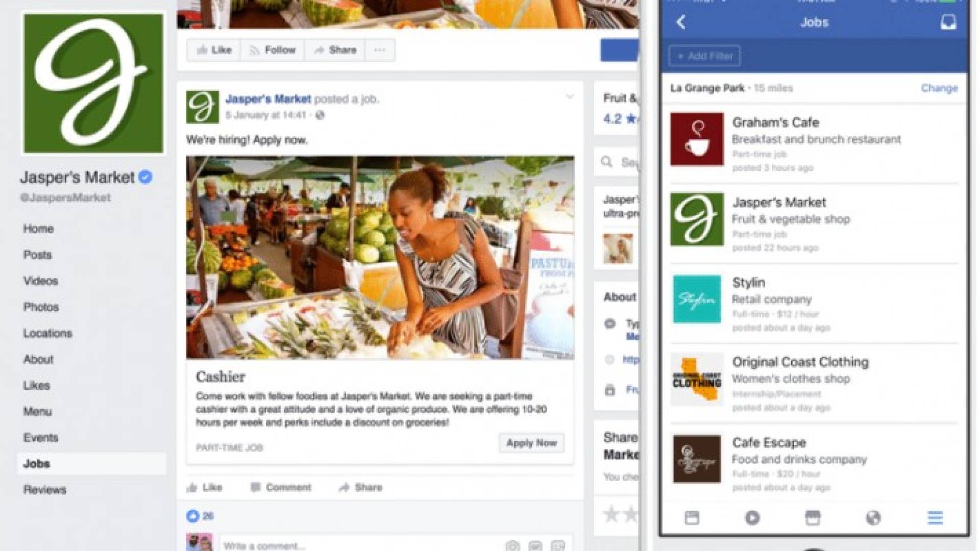Change the La Grange Park location

pos(939,88)
